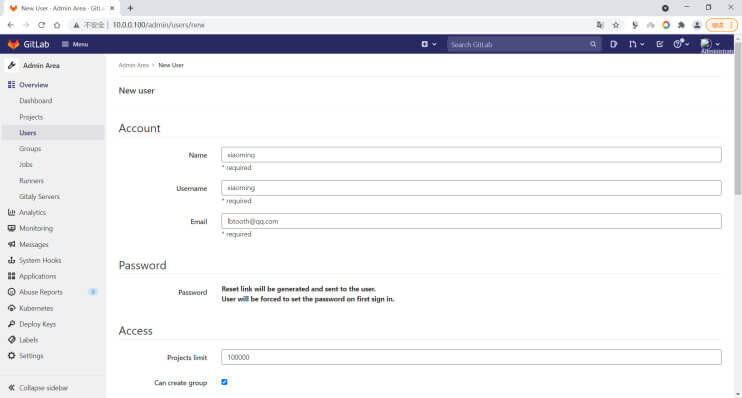Open Admin Area sidebar heading
The image size is (742, 398).
point(41,66)
